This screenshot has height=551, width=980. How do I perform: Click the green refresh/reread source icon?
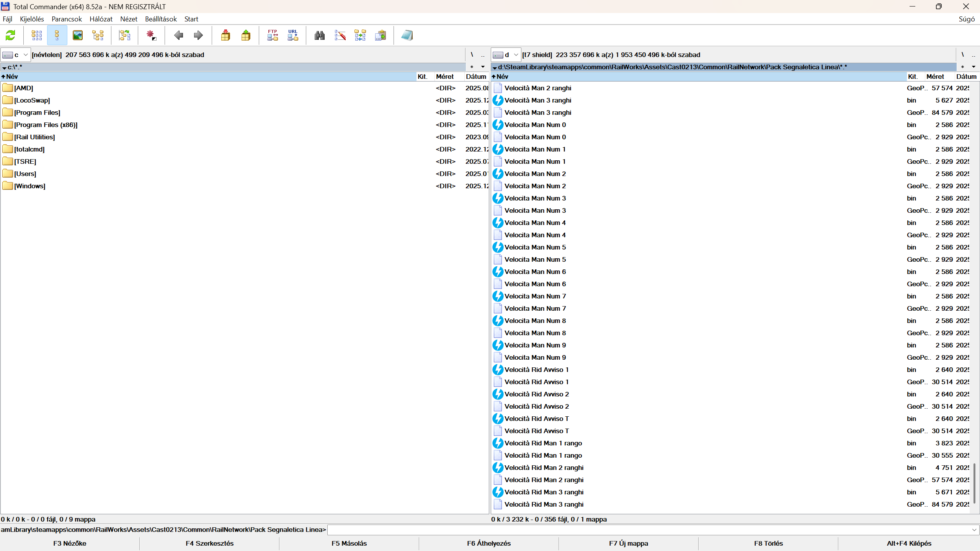pyautogui.click(x=10, y=36)
